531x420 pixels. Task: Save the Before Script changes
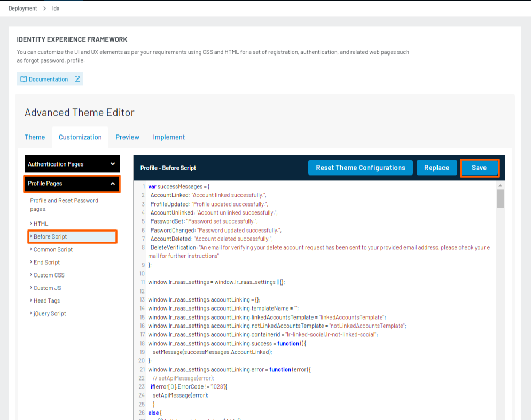480,167
